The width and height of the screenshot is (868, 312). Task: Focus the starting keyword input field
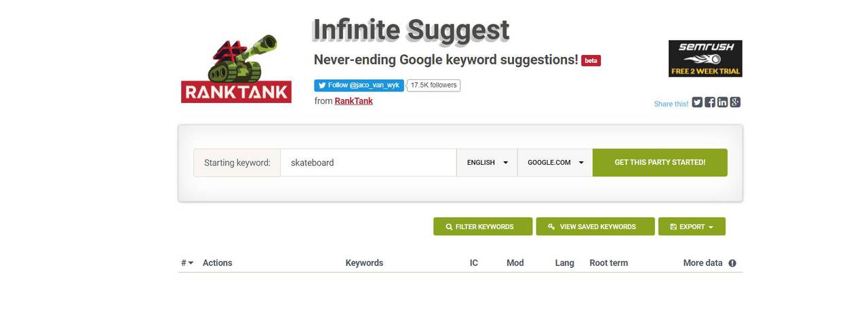pos(368,163)
